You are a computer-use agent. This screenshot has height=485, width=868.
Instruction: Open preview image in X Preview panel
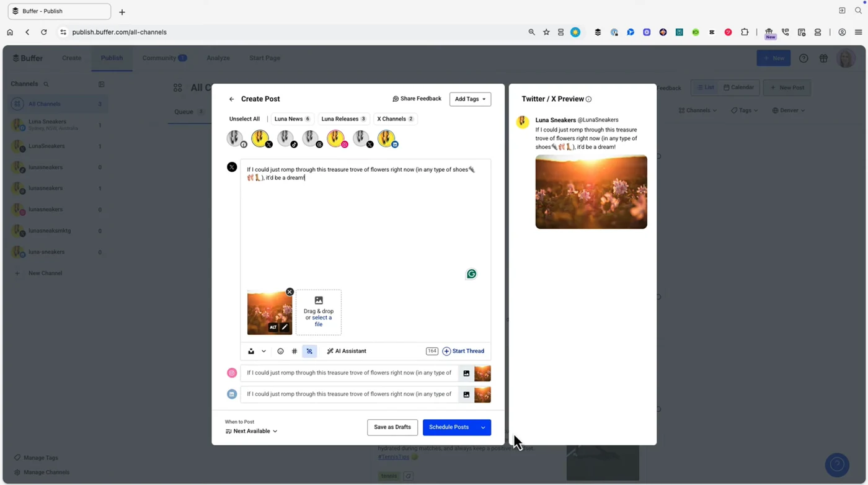(591, 192)
